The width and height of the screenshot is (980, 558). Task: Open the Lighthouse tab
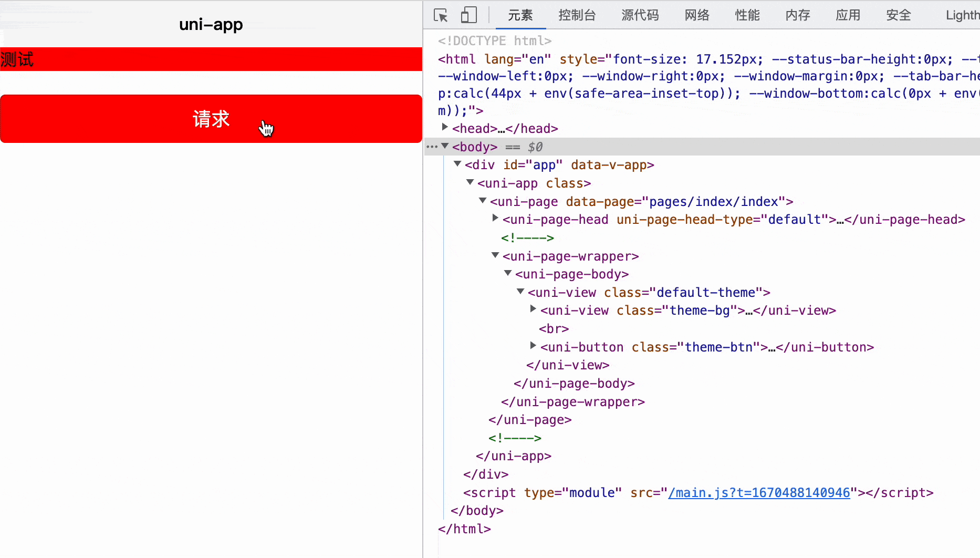pyautogui.click(x=962, y=15)
